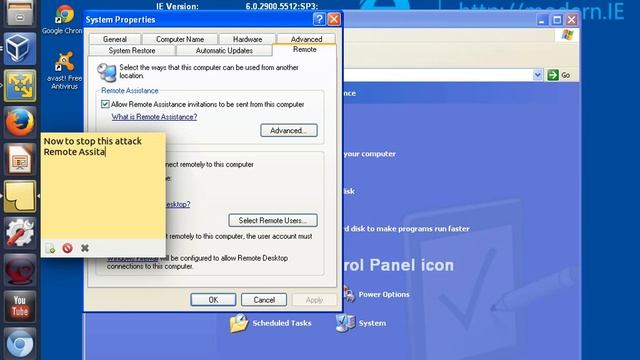Image resolution: width=640 pixels, height=360 pixels.
Task: Open the Hardware tab
Action: pyautogui.click(x=247, y=39)
